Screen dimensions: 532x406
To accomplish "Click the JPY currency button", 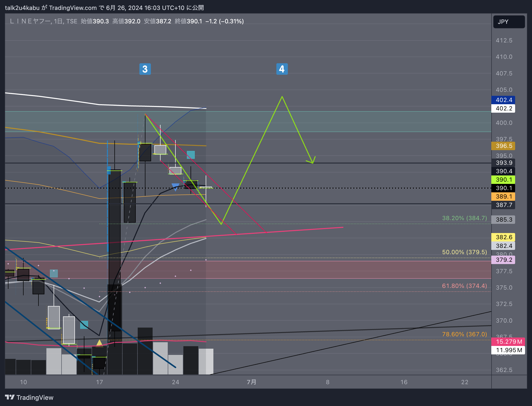I will click(509, 22).
